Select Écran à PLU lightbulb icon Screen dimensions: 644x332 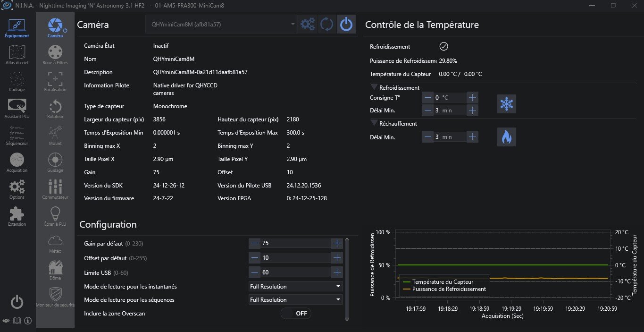coord(55,217)
